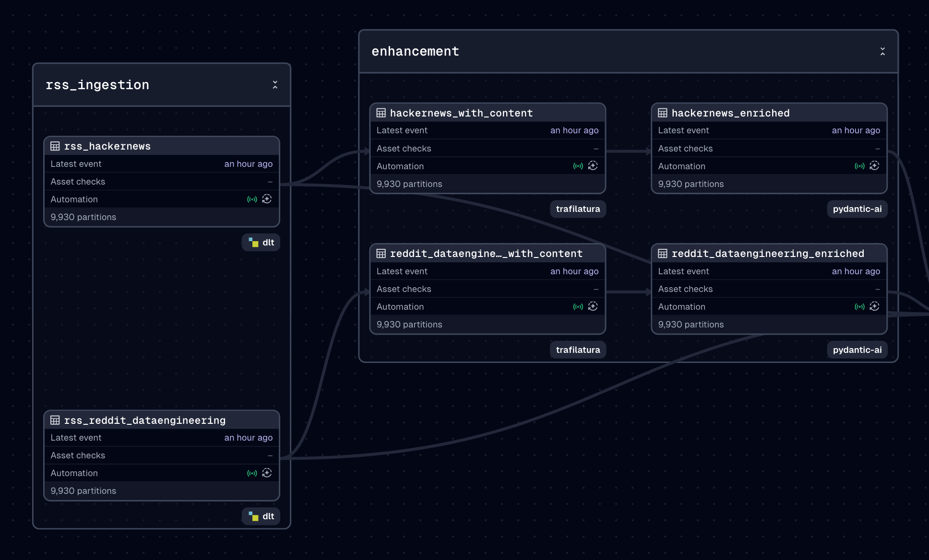Open the hackernews_with_content asset title
Image resolution: width=929 pixels, height=560 pixels.
point(461,113)
